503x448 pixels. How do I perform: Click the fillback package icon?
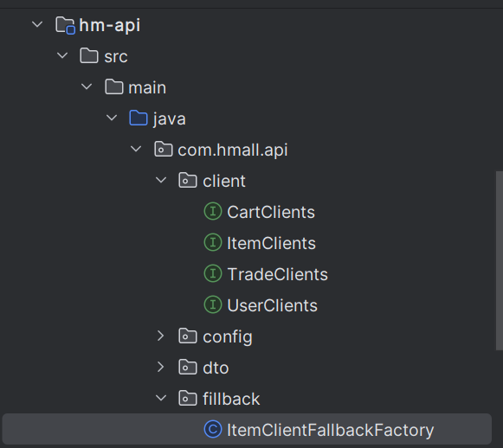click(188, 399)
